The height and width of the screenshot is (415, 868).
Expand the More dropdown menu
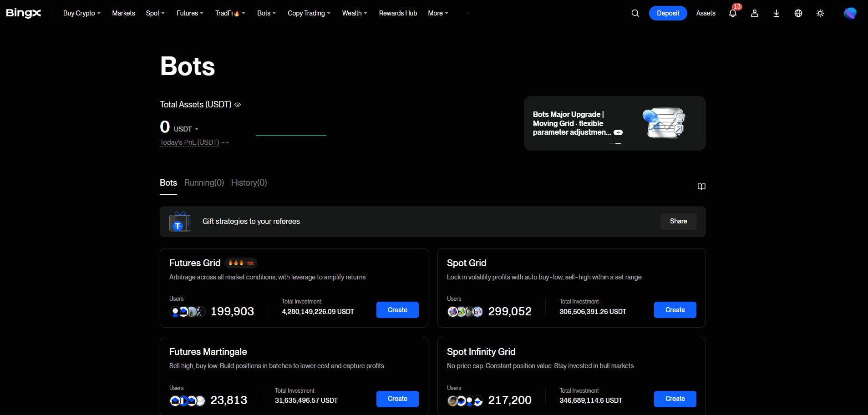(x=438, y=13)
